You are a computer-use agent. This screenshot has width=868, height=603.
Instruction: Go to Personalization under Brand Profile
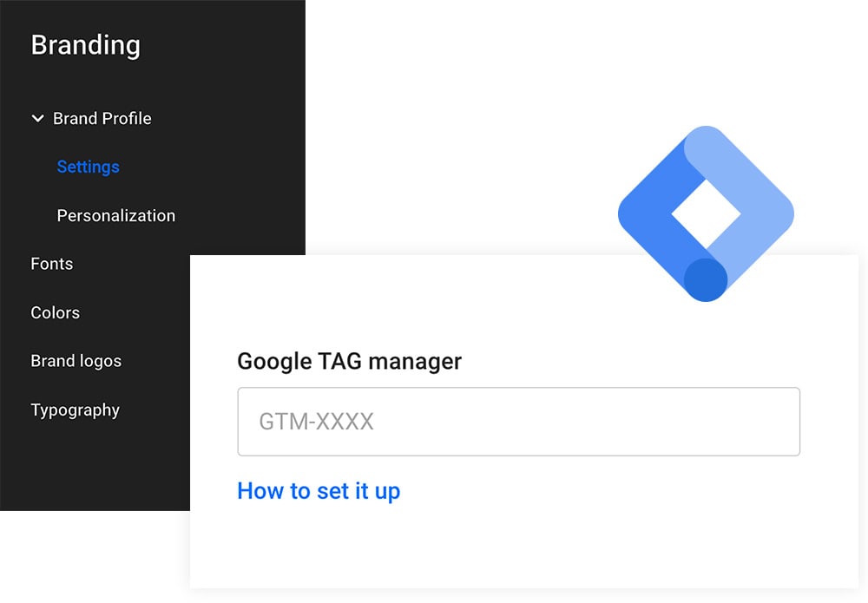coord(115,215)
